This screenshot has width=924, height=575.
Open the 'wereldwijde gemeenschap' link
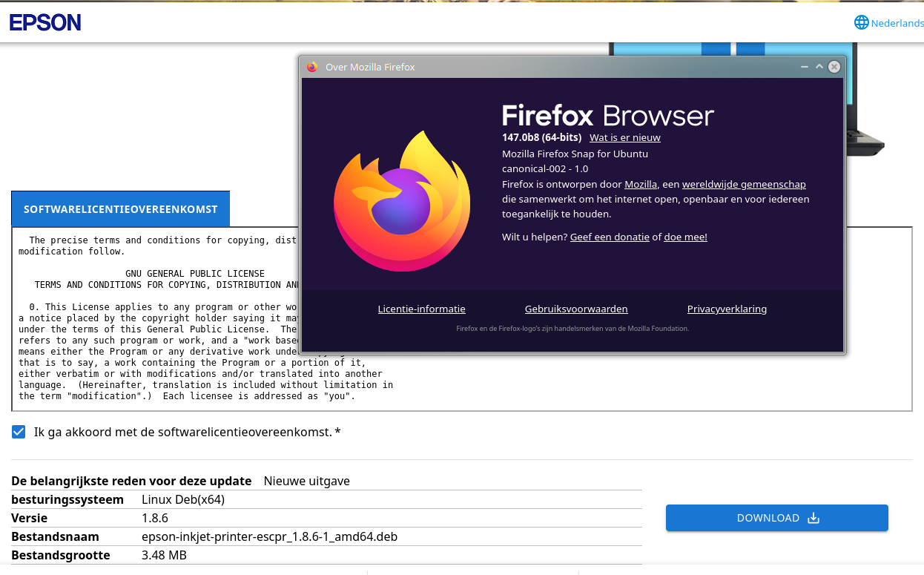[x=744, y=184]
